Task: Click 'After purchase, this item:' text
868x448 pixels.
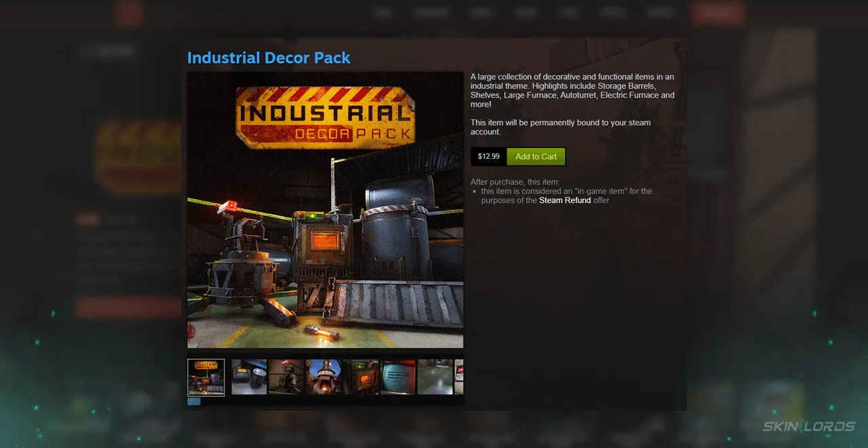Action: [x=515, y=182]
